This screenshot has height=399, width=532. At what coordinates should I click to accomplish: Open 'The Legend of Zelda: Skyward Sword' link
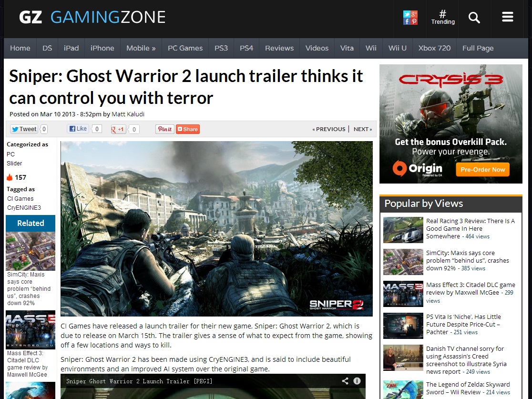(468, 388)
